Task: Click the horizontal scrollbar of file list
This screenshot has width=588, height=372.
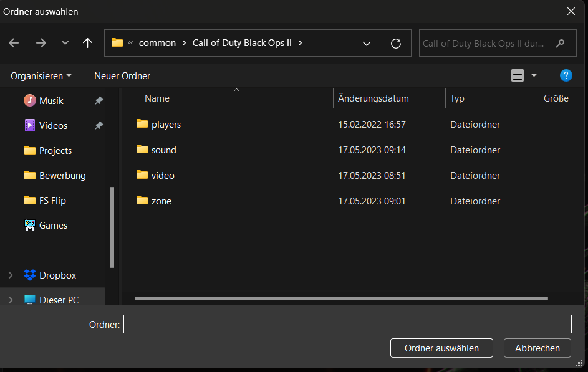Action: (x=341, y=298)
